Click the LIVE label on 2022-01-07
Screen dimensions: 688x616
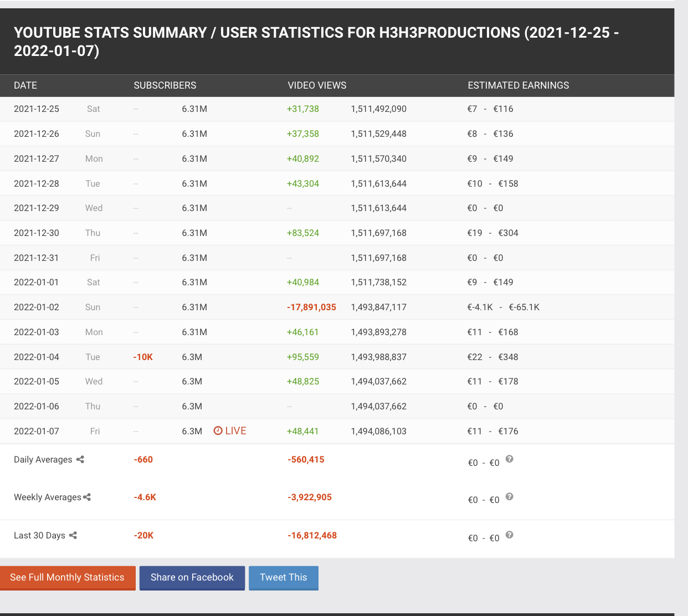pos(236,431)
